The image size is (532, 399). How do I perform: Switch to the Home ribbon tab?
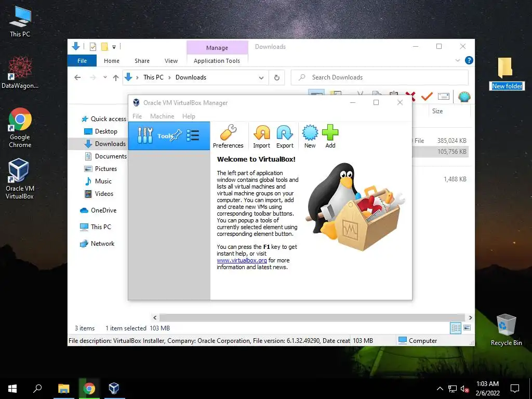pyautogui.click(x=112, y=61)
